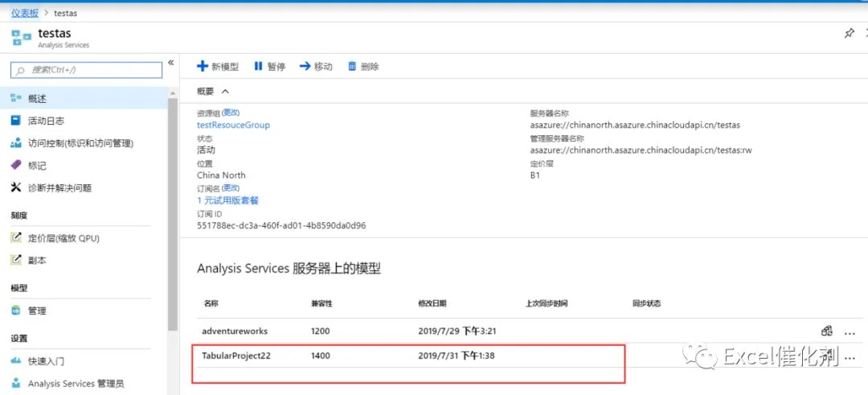
Task: Select 概述 in the left menu
Action: pyautogui.click(x=84, y=99)
